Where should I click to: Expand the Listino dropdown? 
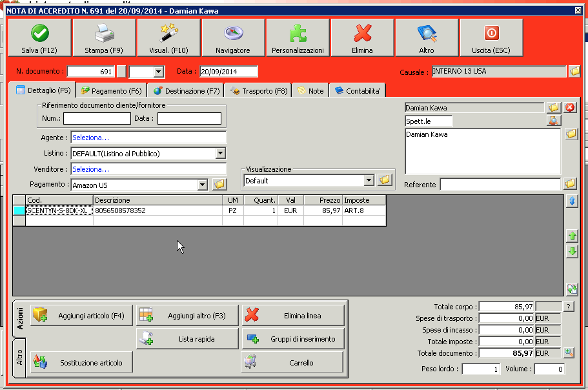coord(221,153)
